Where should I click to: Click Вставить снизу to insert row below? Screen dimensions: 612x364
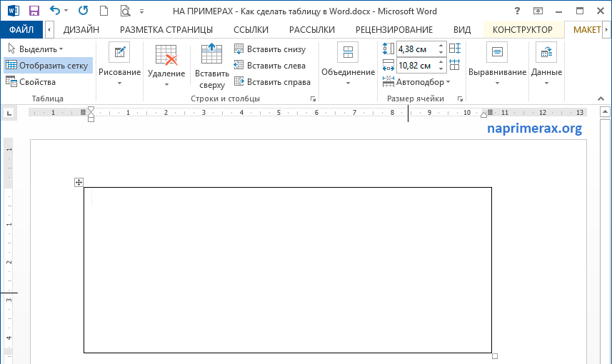tap(270, 49)
